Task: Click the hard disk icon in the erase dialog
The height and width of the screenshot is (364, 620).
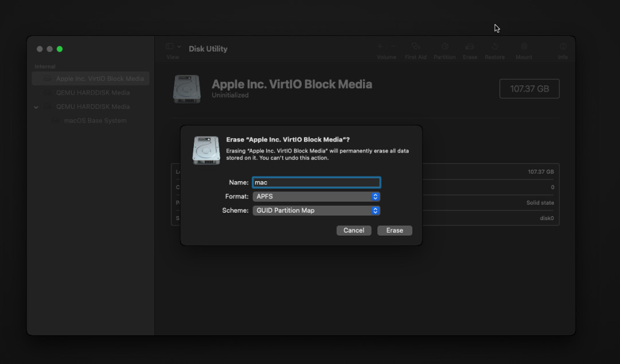Action: click(206, 150)
